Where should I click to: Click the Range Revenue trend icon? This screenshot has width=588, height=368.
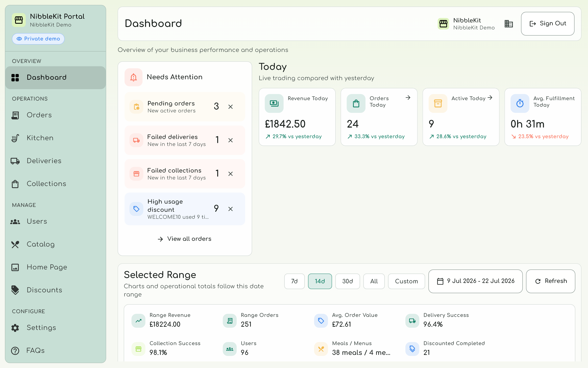pyautogui.click(x=138, y=321)
